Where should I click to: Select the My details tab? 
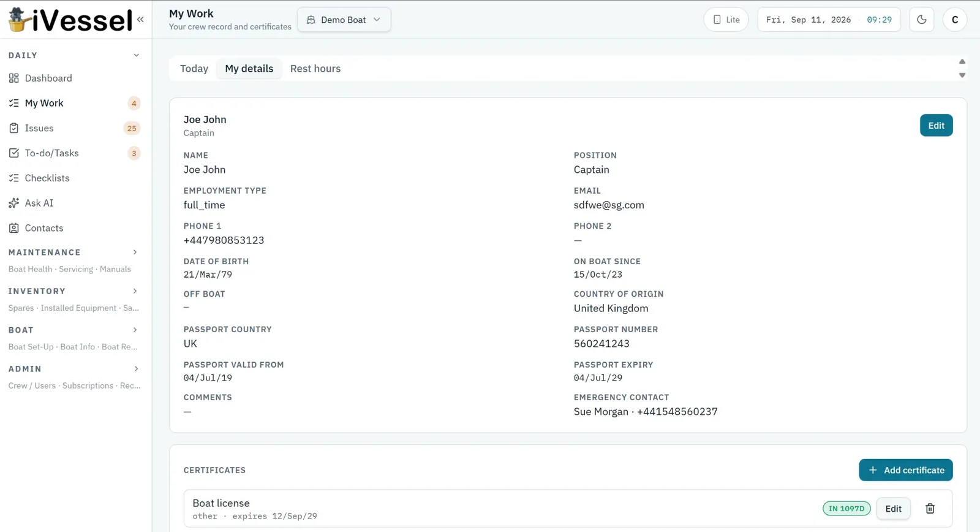tap(249, 69)
